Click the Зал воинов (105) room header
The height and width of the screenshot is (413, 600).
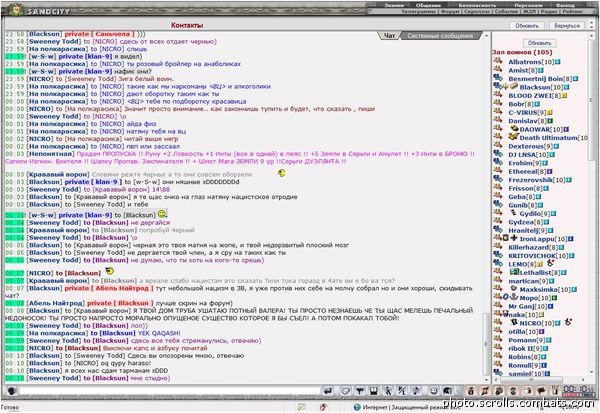point(522,52)
